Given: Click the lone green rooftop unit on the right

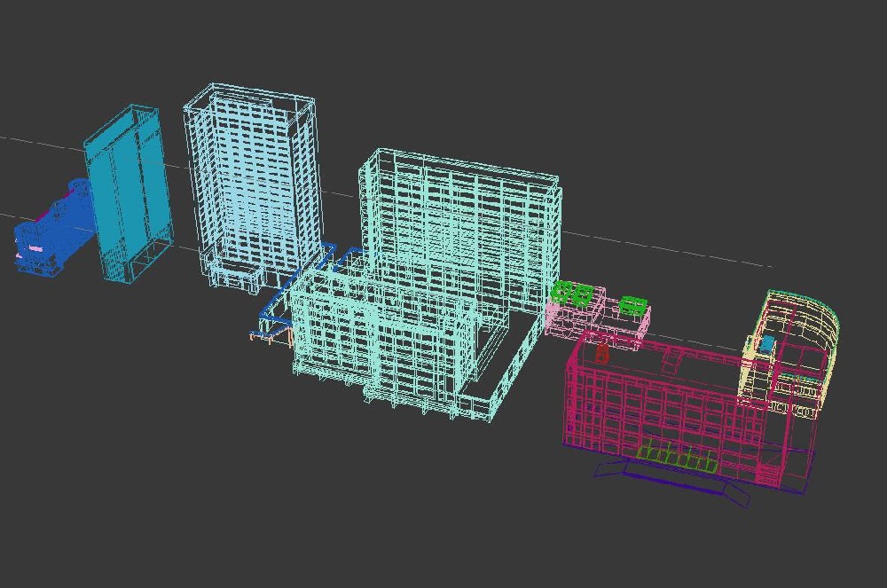Looking at the screenshot, I should [x=632, y=305].
